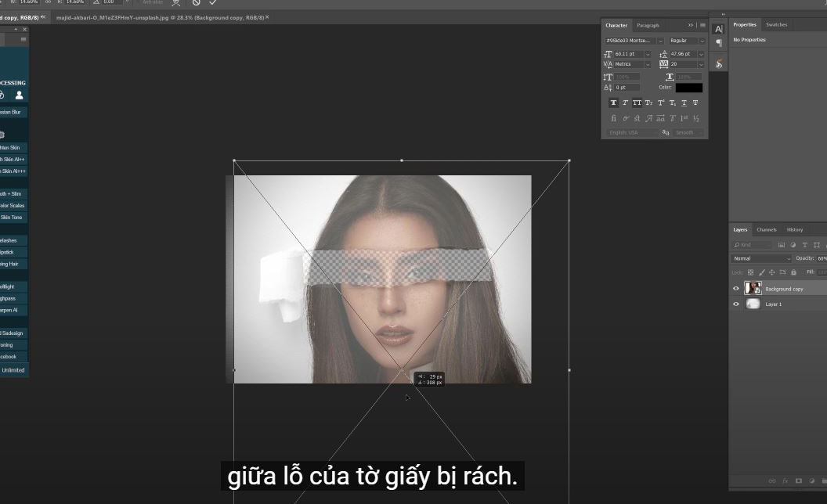This screenshot has height=504, width=827.
Task: Click the Gaussian Blur plugin button
Action: 13,112
